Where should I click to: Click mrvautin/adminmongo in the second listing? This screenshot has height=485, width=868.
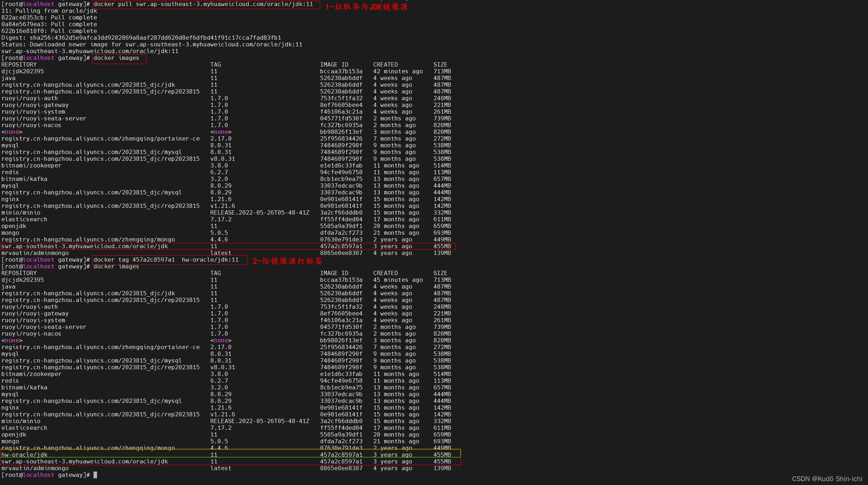tap(35, 468)
